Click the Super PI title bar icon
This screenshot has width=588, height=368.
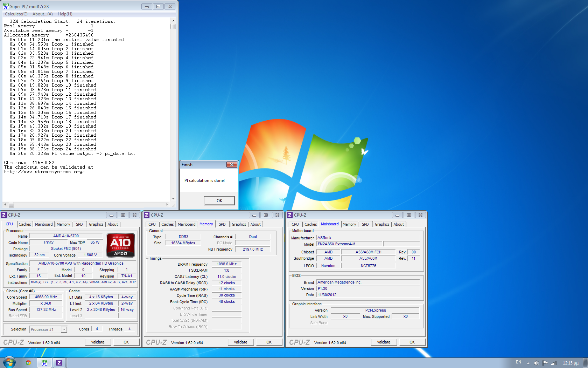pos(6,6)
